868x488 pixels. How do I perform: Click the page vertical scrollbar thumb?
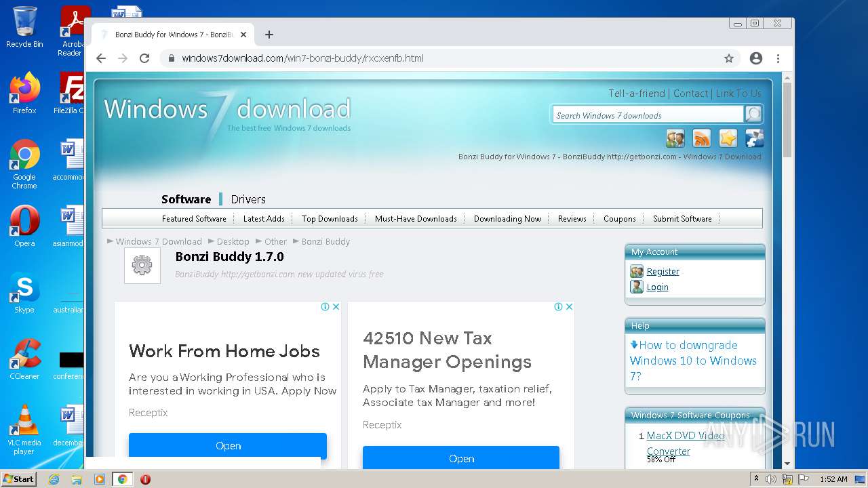point(787,119)
